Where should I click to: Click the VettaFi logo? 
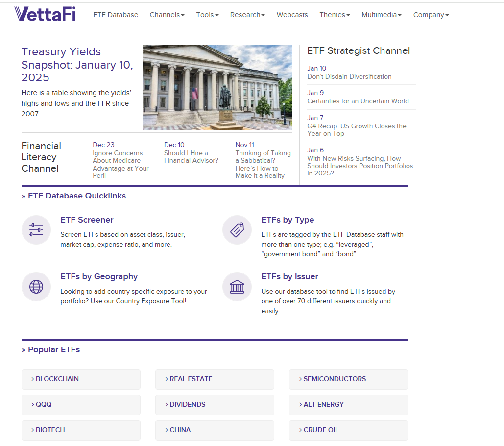click(x=45, y=14)
